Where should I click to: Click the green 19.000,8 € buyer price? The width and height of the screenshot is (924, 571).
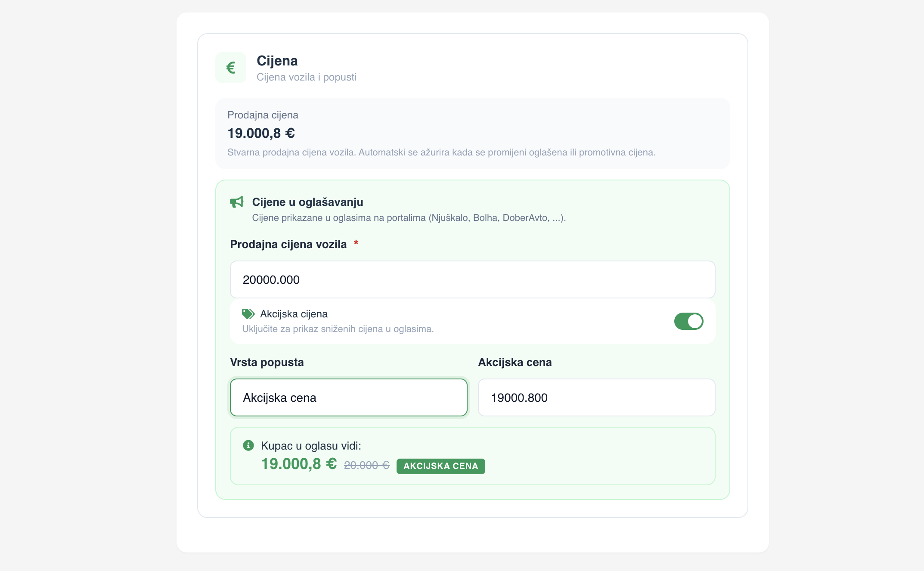pos(299,464)
